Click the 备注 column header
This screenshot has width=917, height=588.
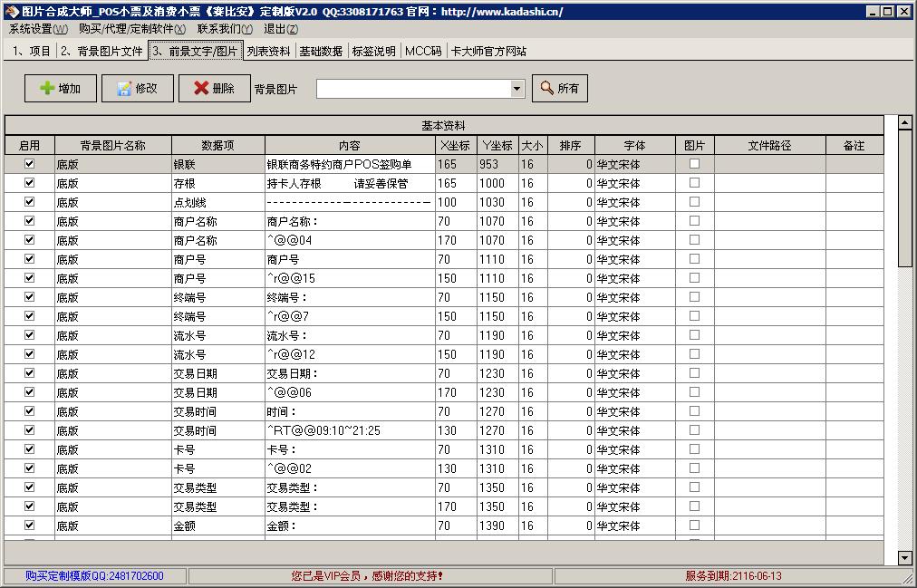coord(854,146)
